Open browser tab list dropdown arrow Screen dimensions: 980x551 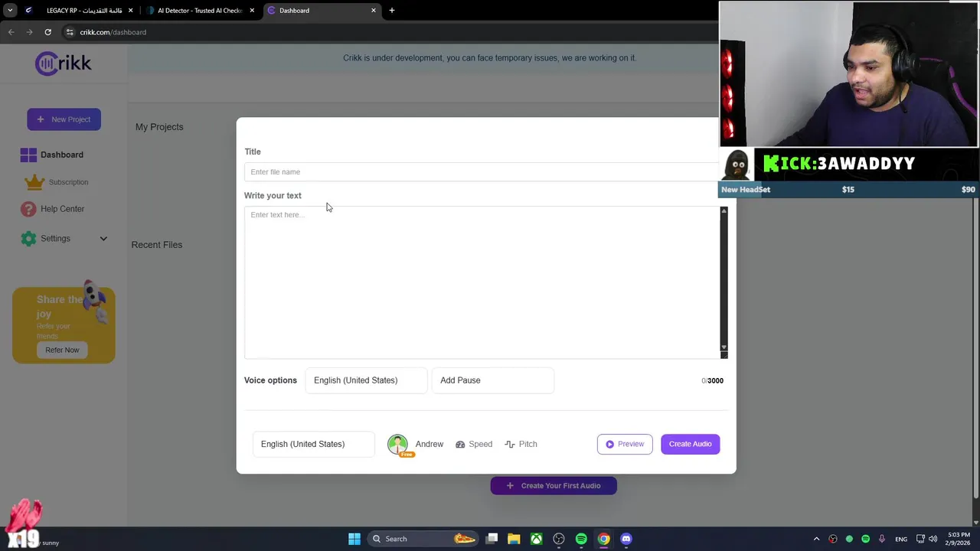tap(10, 11)
